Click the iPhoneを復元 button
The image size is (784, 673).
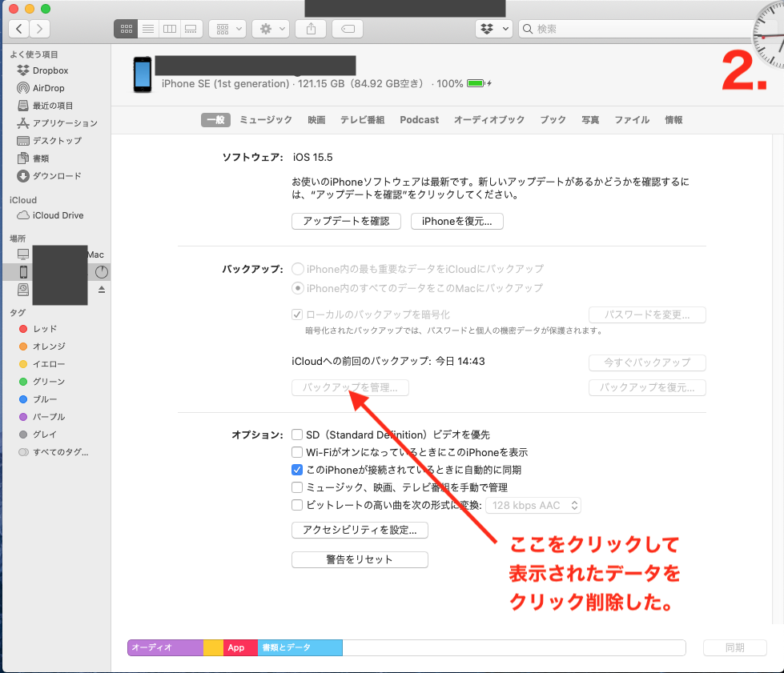pyautogui.click(x=456, y=221)
